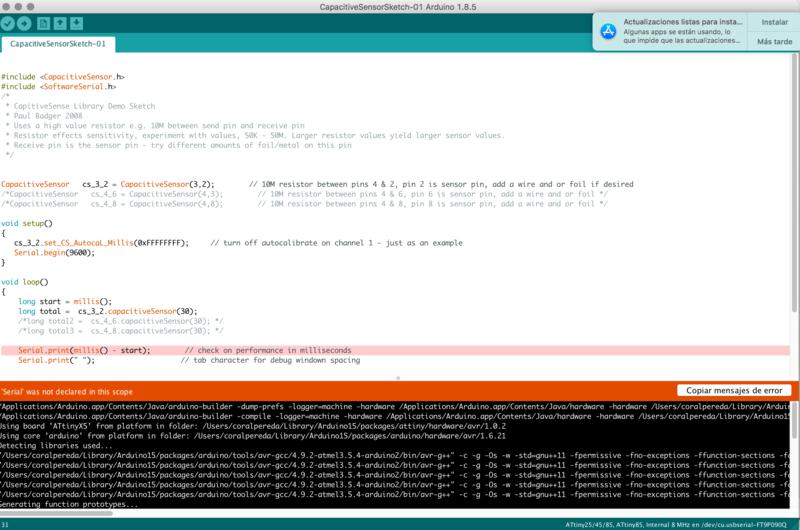Click the commented long total3 line
Screen dimensions: 800x530
pyautogui.click(x=120, y=331)
